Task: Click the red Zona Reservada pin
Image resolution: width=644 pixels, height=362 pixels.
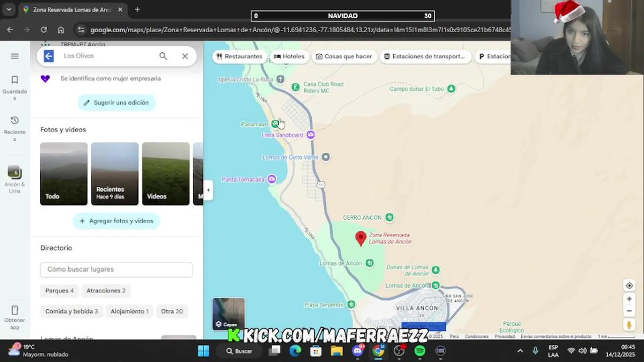Action: tap(361, 238)
